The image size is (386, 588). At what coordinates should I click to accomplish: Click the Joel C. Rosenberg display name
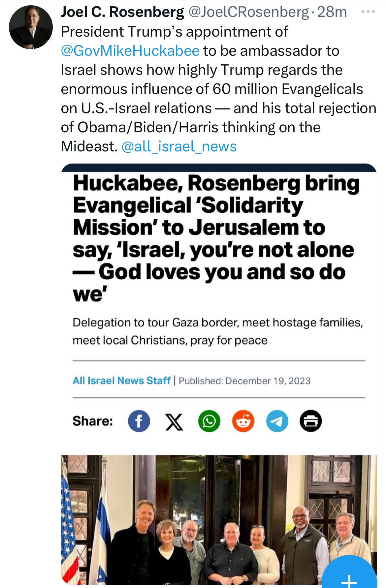coord(122,12)
